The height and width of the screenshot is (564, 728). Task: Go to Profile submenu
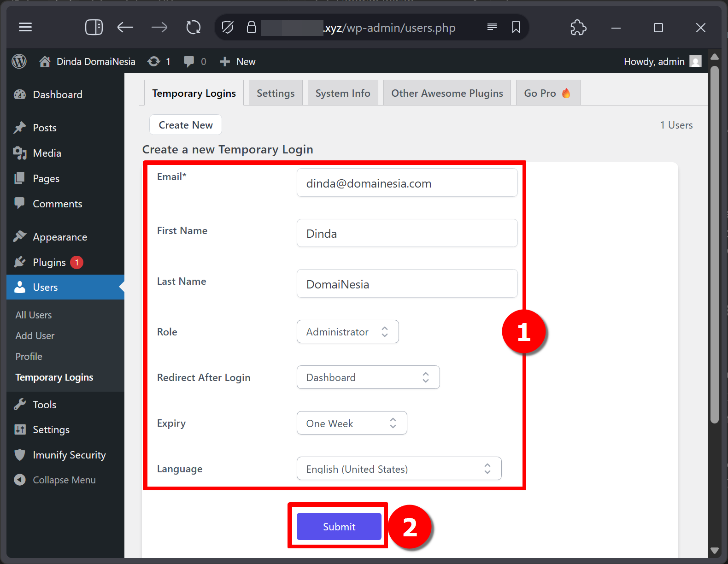coord(29,356)
